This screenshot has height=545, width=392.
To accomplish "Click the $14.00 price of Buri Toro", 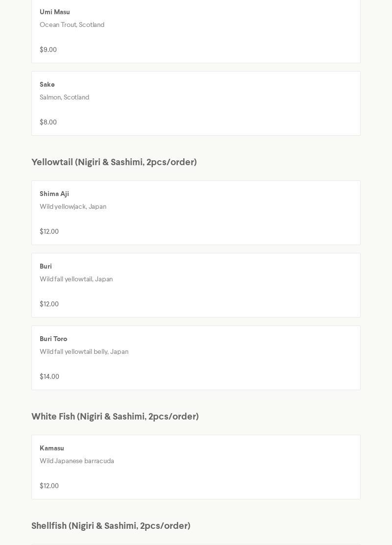I will pyautogui.click(x=49, y=377).
